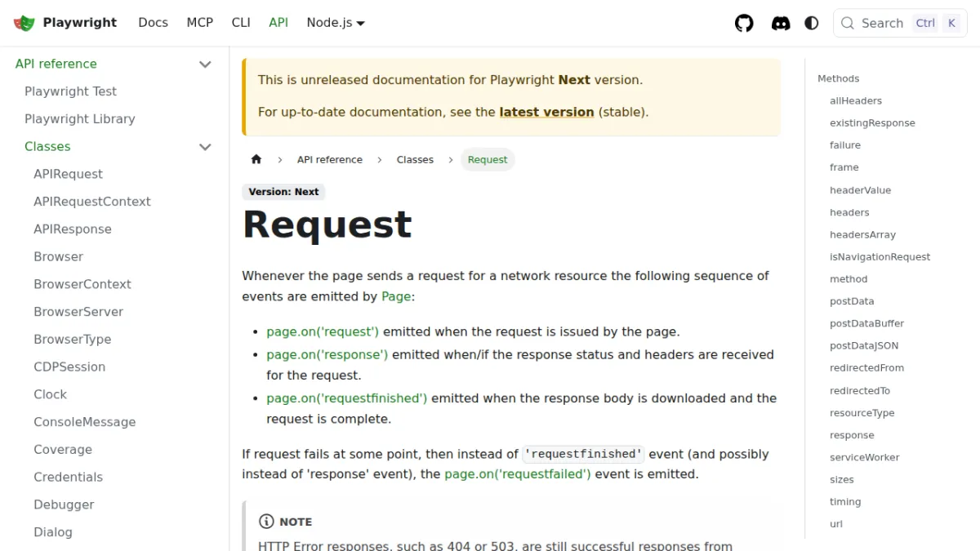Image resolution: width=980 pixels, height=551 pixels.
Task: Jump to existingResponse method
Action: pyautogui.click(x=872, y=123)
